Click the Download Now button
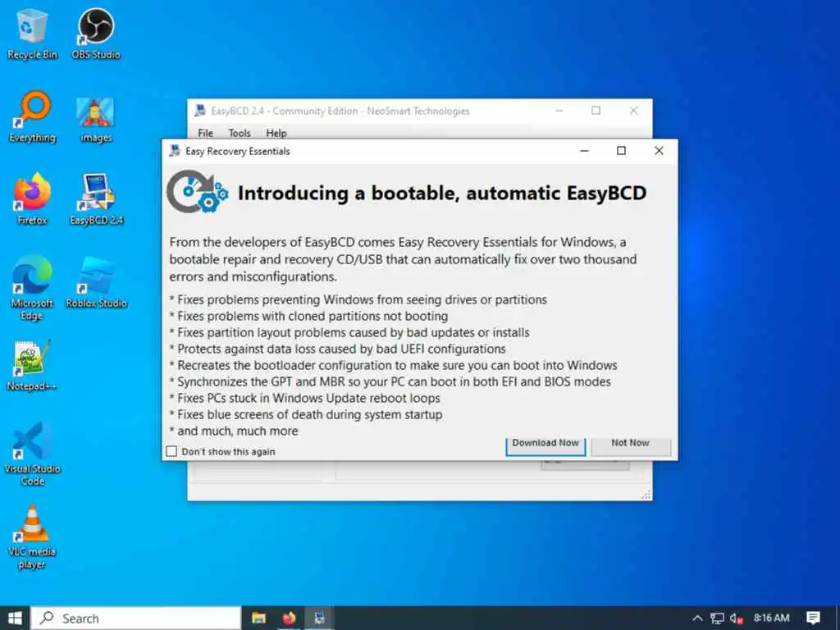 (x=546, y=445)
